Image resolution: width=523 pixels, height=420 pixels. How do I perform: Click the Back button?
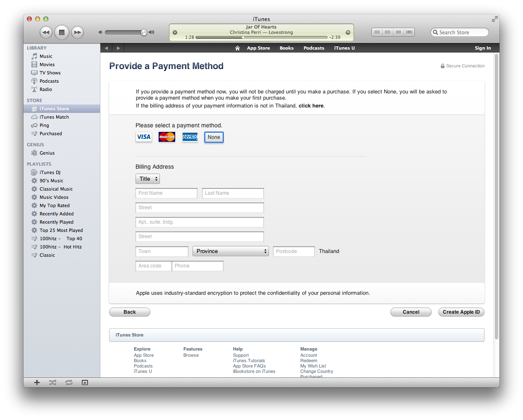130,312
